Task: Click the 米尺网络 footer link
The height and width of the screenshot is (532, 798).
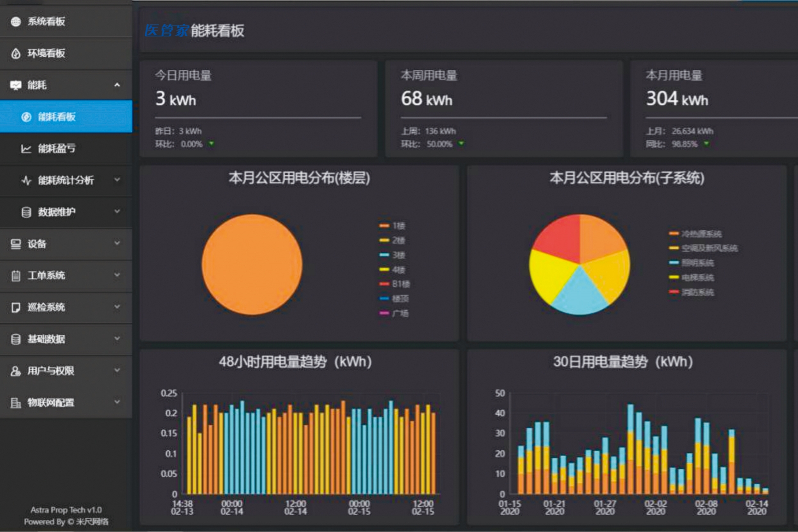Action: [x=92, y=522]
